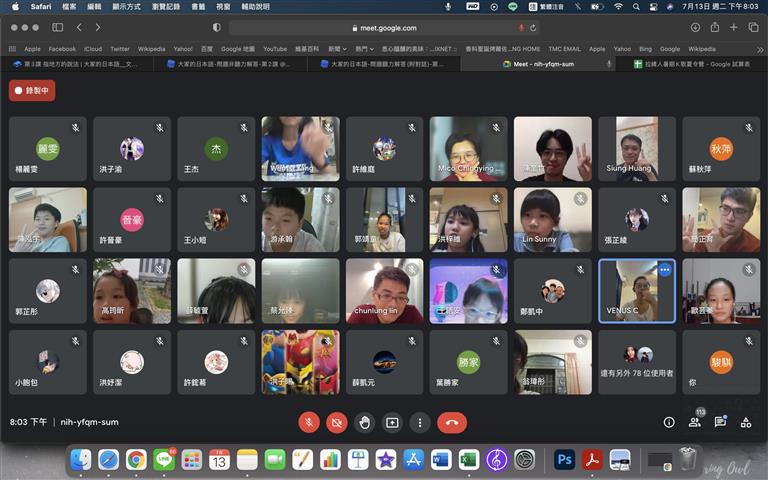Open Bing bookmark
The height and width of the screenshot is (480, 768).
coord(646,49)
